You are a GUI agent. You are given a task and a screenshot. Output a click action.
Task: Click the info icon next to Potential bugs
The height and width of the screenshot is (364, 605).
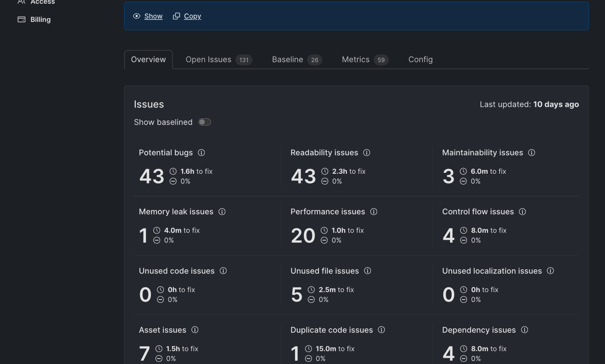coord(201,152)
